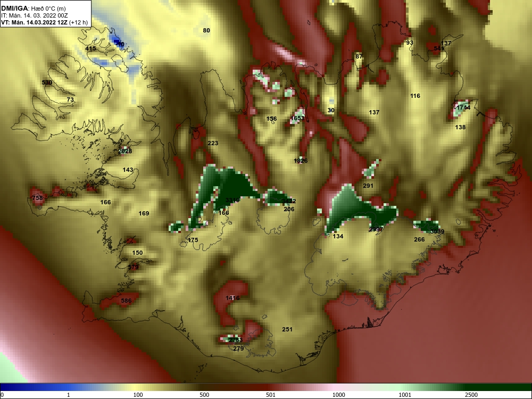Select the '3319' glacier value
The width and height of the screenshot is (532, 399).
(x=232, y=200)
